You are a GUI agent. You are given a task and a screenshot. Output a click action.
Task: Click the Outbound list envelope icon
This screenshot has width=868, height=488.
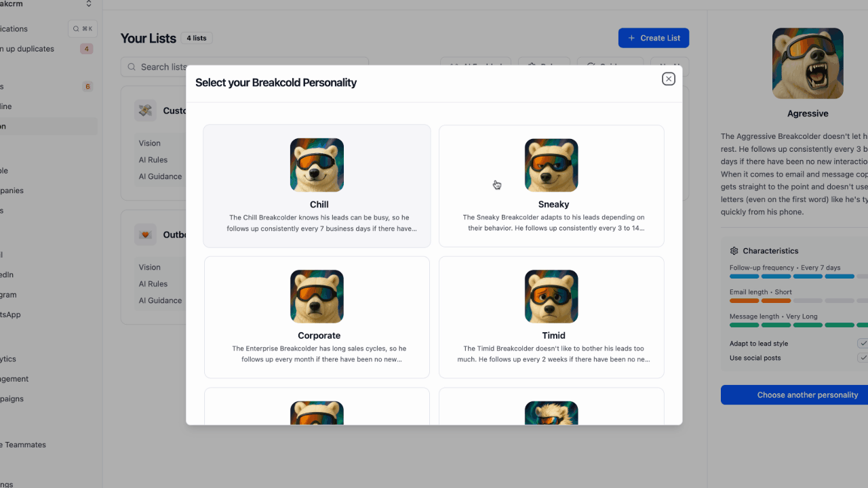coord(145,235)
